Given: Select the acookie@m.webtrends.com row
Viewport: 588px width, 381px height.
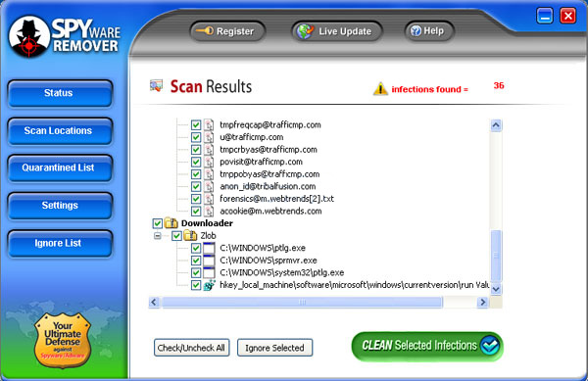Looking at the screenshot, I should pyautogui.click(x=270, y=212).
